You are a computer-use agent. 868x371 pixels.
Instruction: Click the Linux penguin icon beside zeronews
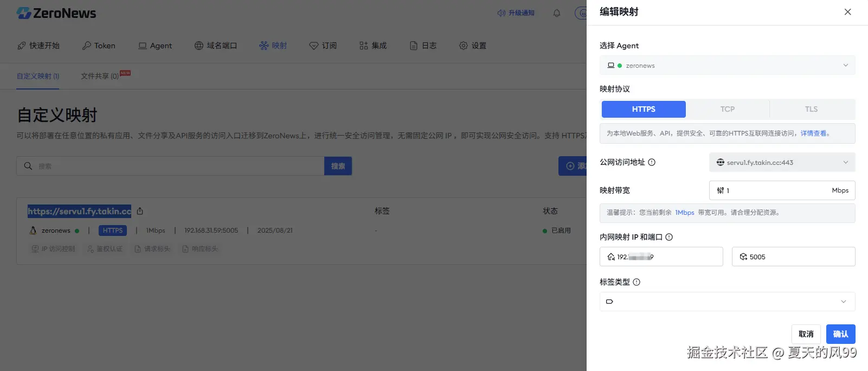33,231
